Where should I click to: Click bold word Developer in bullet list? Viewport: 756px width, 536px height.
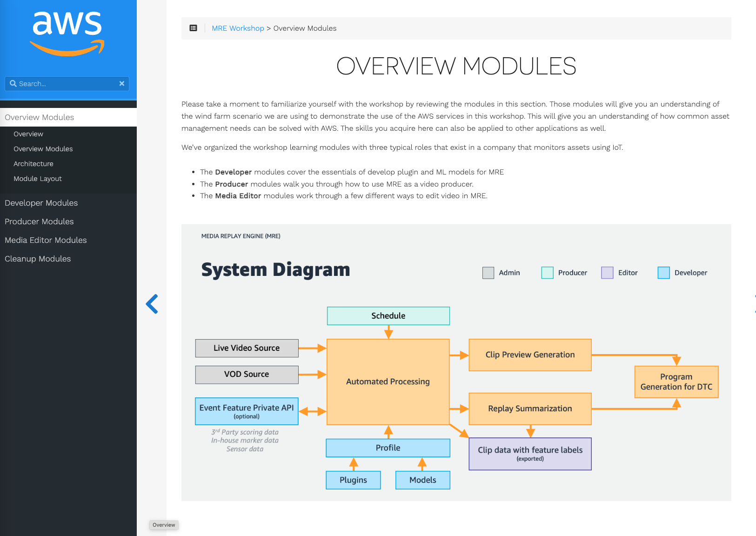tap(234, 172)
